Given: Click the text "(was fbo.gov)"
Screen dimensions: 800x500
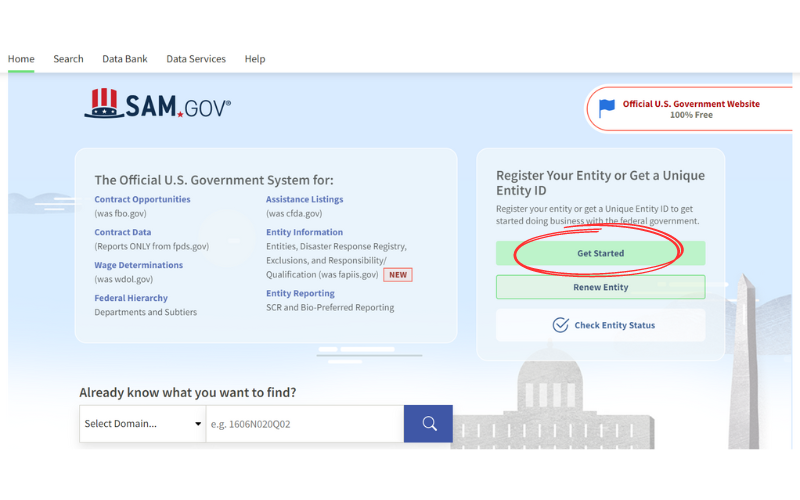Looking at the screenshot, I should [x=120, y=214].
